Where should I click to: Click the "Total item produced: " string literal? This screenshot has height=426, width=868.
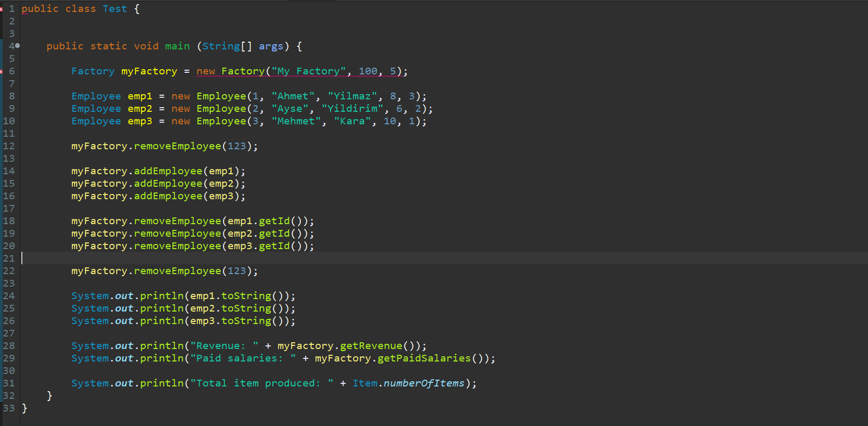pyautogui.click(x=262, y=383)
